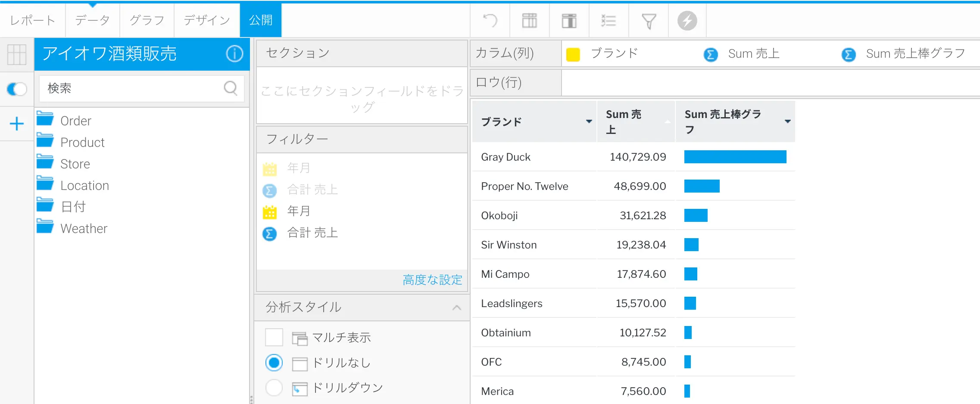The height and width of the screenshot is (404, 980).
Task: Open the Sum 売上棒グラフ column dropdown arrow
Action: (787, 122)
